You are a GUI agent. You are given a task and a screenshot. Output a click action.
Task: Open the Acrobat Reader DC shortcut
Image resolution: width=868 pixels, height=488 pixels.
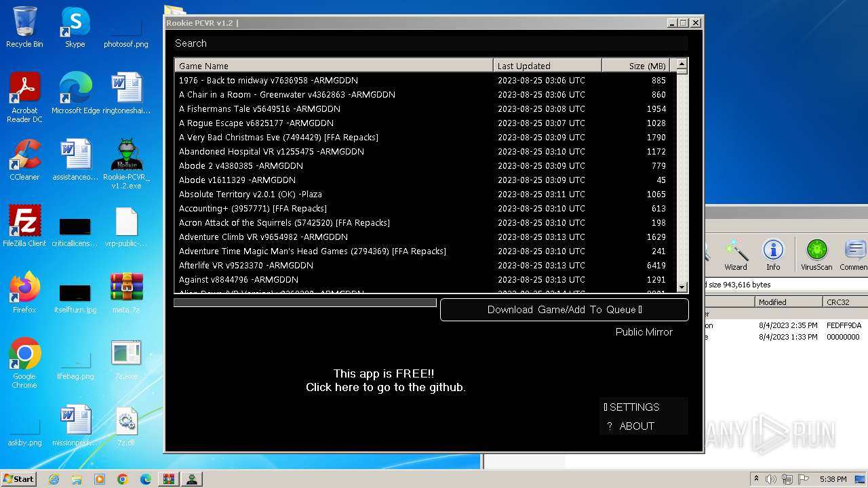click(24, 97)
